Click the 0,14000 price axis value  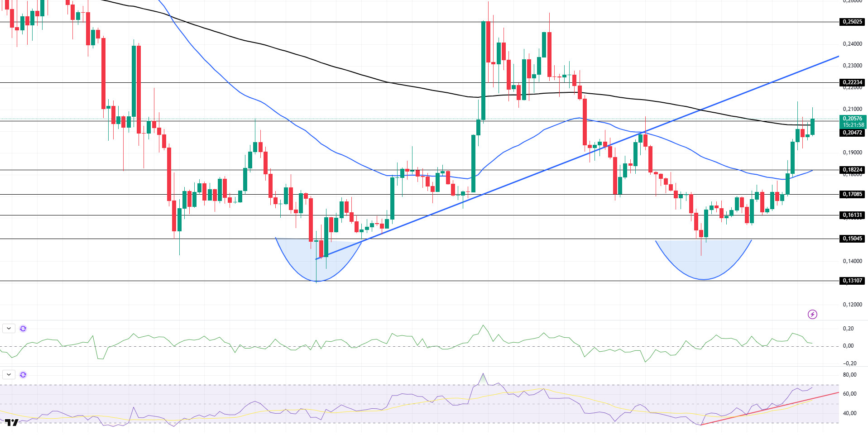click(852, 261)
